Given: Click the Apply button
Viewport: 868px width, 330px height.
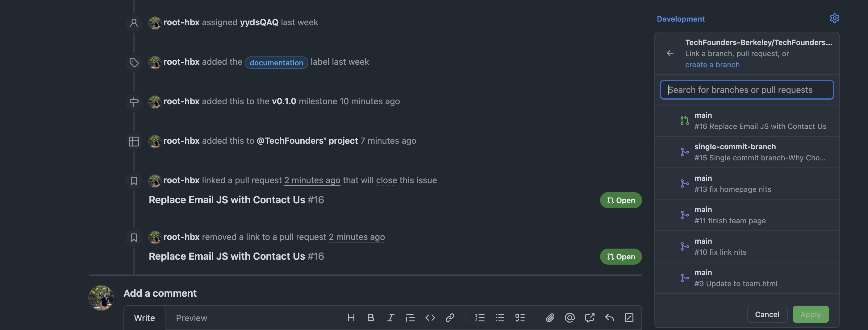Looking at the screenshot, I should [810, 314].
